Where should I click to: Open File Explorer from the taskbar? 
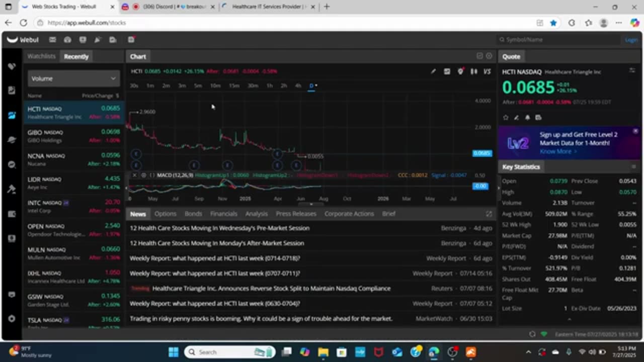click(323, 352)
